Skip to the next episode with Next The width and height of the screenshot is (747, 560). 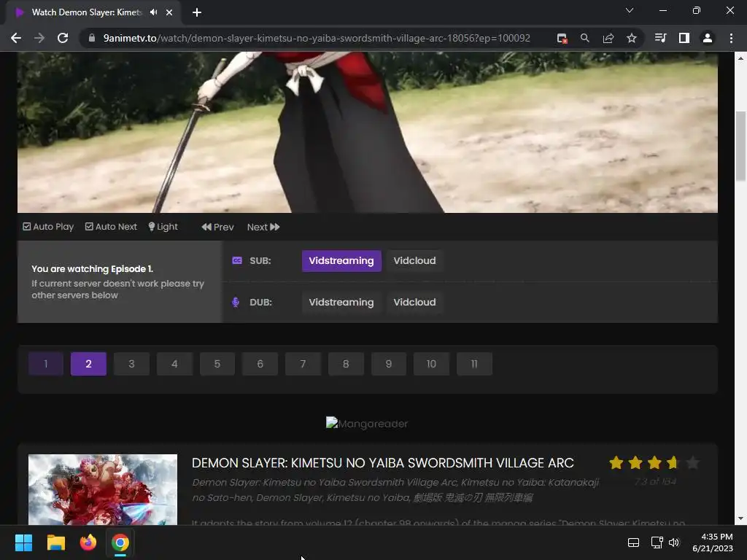pyautogui.click(x=263, y=227)
